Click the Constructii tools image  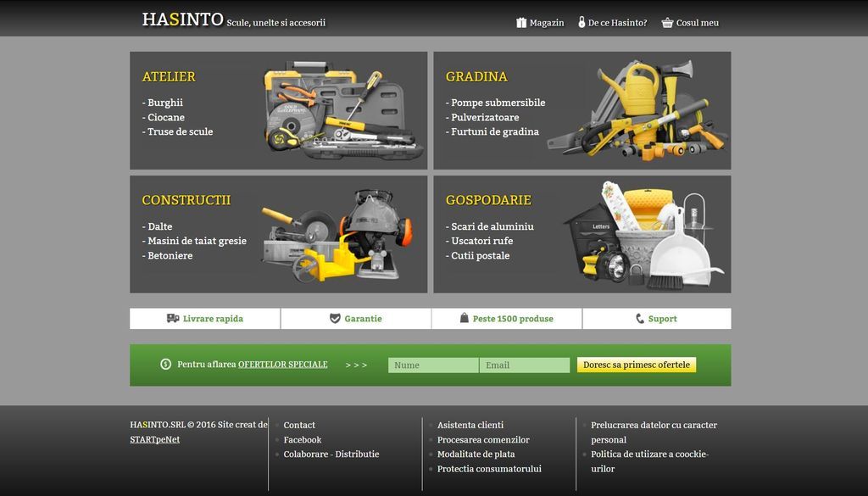[x=337, y=235]
